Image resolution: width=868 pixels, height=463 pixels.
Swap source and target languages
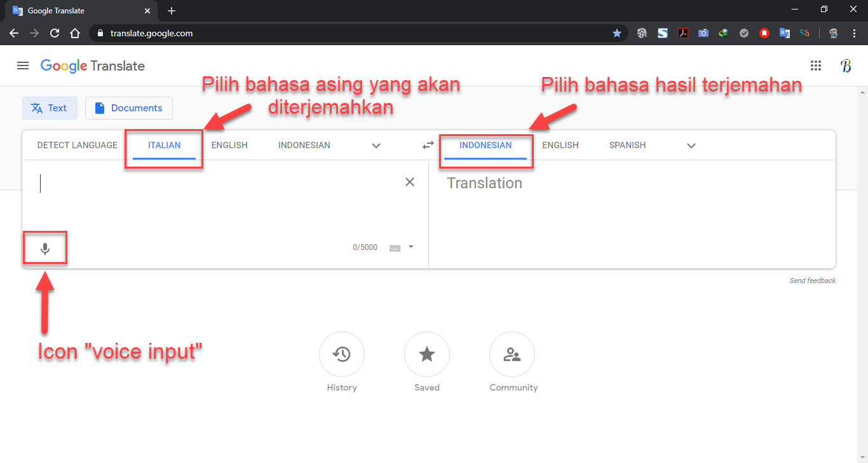click(x=428, y=145)
